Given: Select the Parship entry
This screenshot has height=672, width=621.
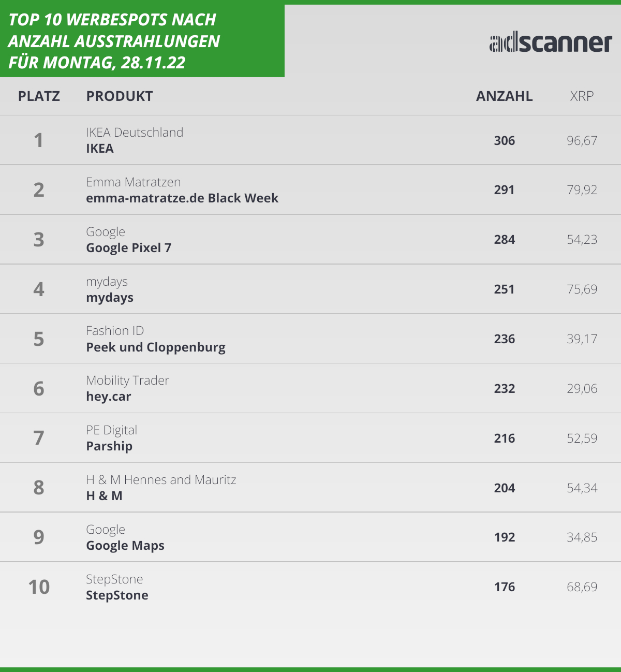Looking at the screenshot, I should [109, 446].
